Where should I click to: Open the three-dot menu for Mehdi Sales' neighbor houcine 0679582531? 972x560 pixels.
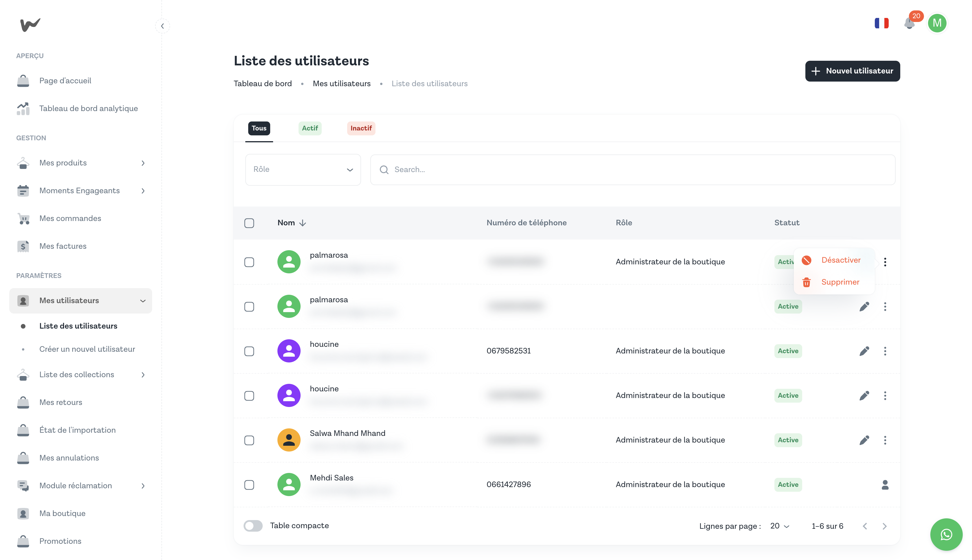(x=885, y=351)
